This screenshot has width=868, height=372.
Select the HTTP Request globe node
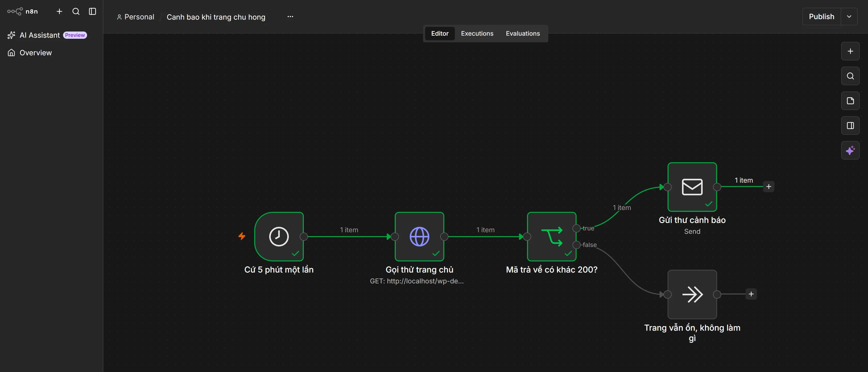419,236
